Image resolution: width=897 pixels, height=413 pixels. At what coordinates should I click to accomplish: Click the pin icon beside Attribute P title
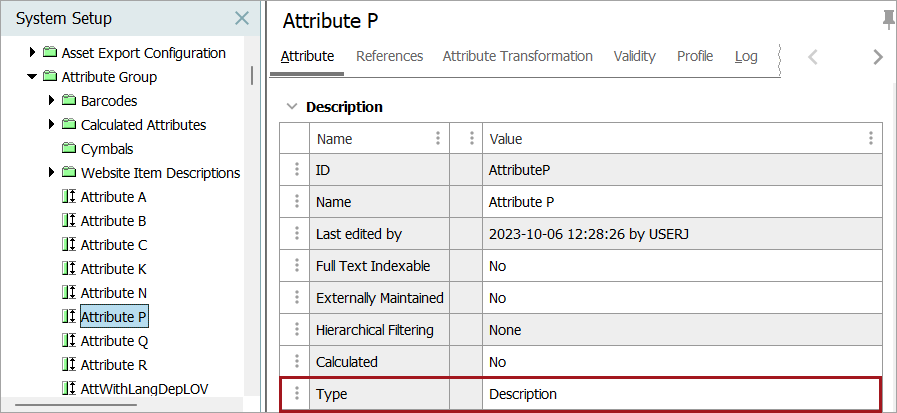click(x=888, y=20)
